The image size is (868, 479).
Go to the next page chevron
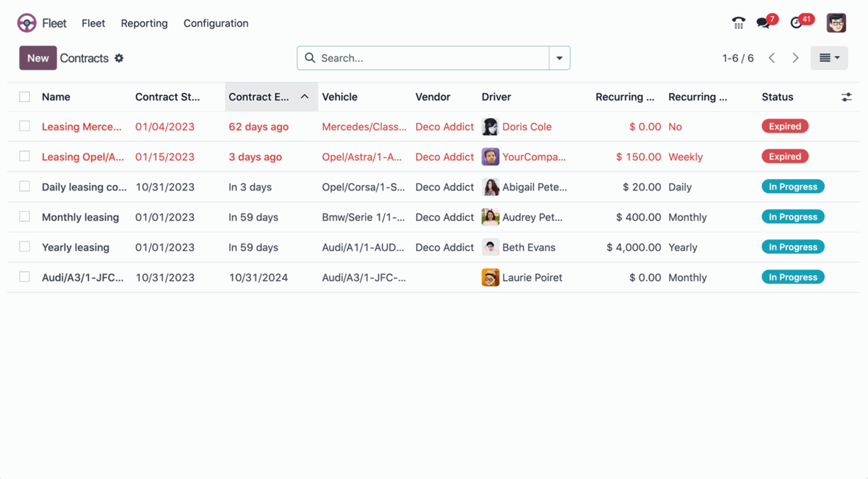[796, 57]
